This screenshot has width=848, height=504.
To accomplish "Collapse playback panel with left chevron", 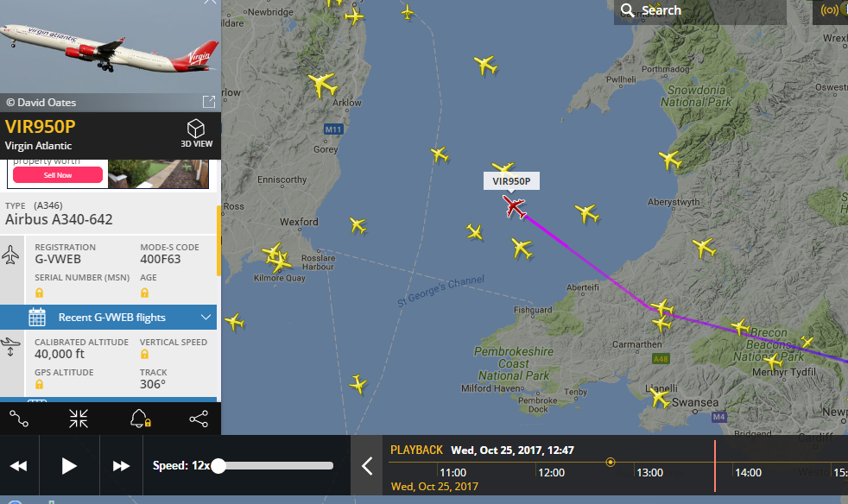I will 367,466.
